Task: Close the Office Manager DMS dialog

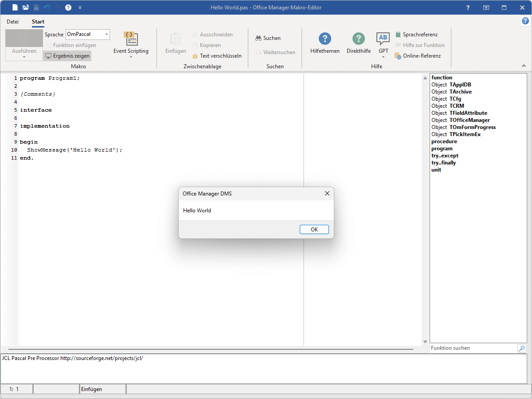Action: pyautogui.click(x=327, y=194)
